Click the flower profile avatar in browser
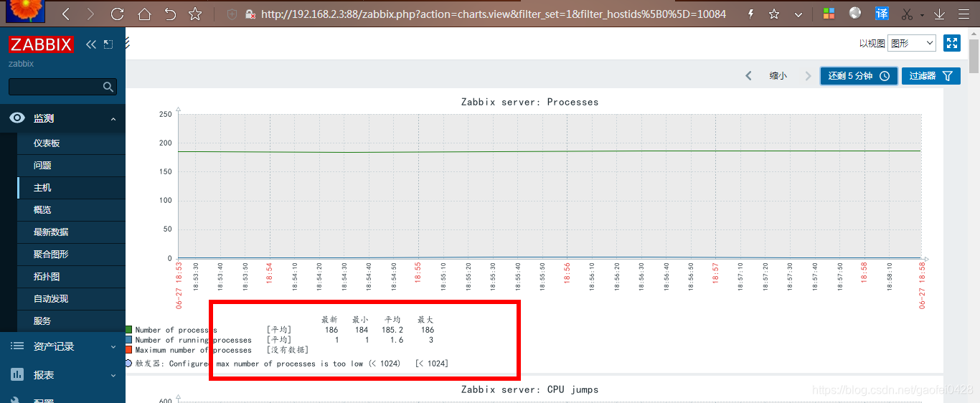 point(25,11)
